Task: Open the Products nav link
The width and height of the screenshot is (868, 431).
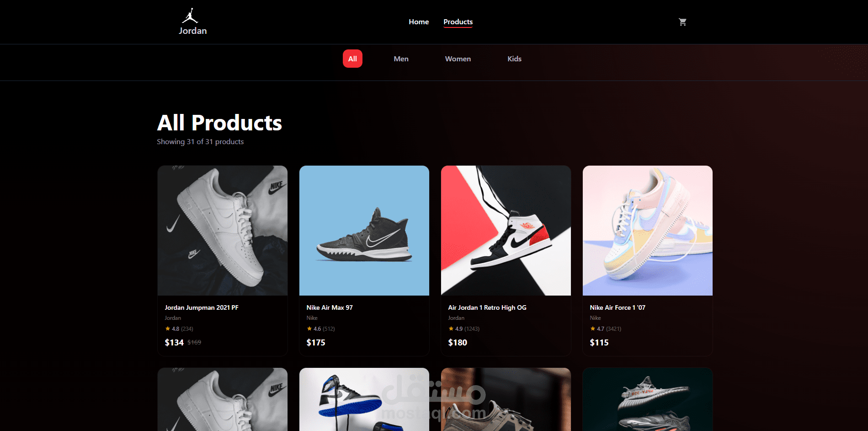Action: [x=458, y=22]
